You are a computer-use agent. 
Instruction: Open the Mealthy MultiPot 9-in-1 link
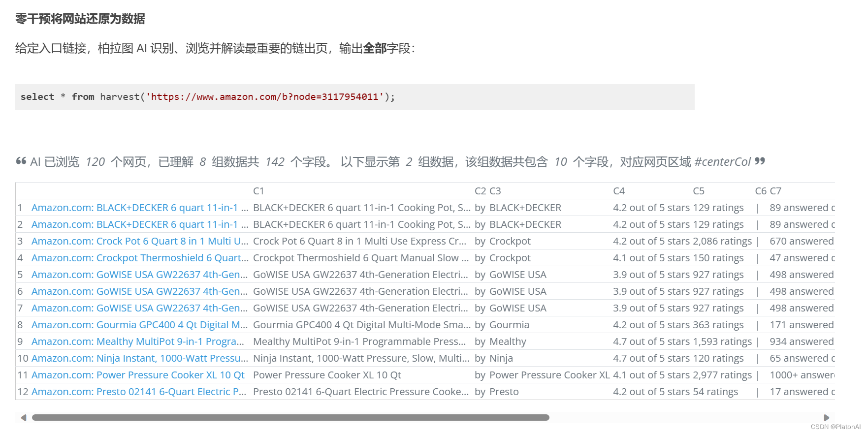pyautogui.click(x=138, y=341)
